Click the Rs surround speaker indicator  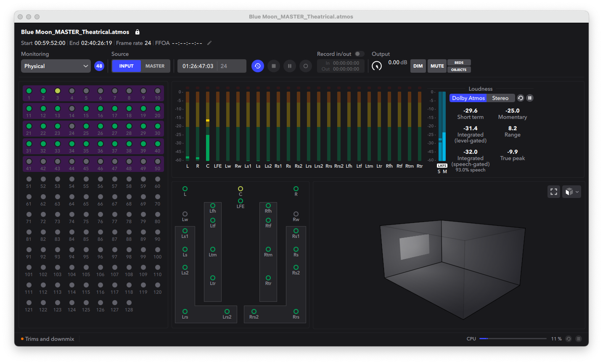[x=296, y=249]
